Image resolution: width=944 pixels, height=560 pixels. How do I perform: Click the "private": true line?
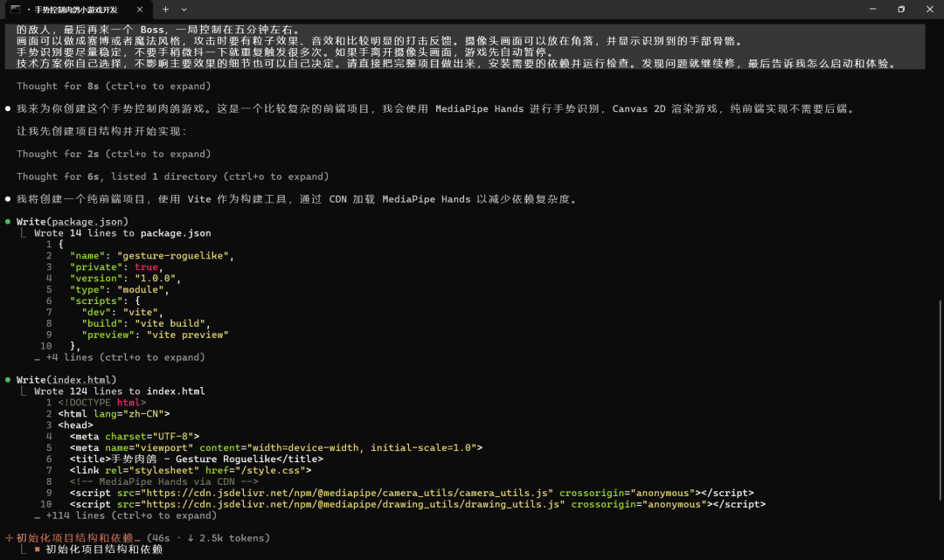116,267
